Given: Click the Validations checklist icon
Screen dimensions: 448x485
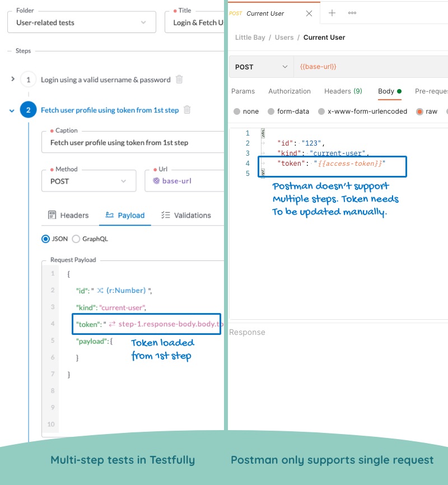Looking at the screenshot, I should [x=166, y=215].
